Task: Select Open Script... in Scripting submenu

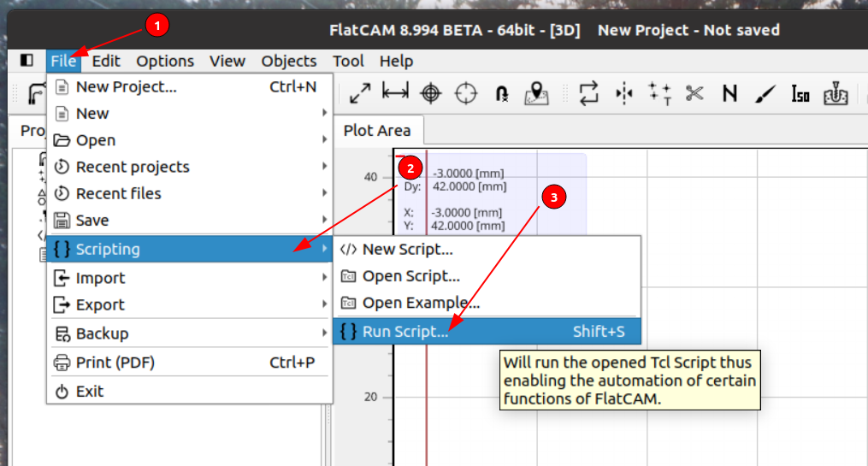Action: pyautogui.click(x=487, y=276)
